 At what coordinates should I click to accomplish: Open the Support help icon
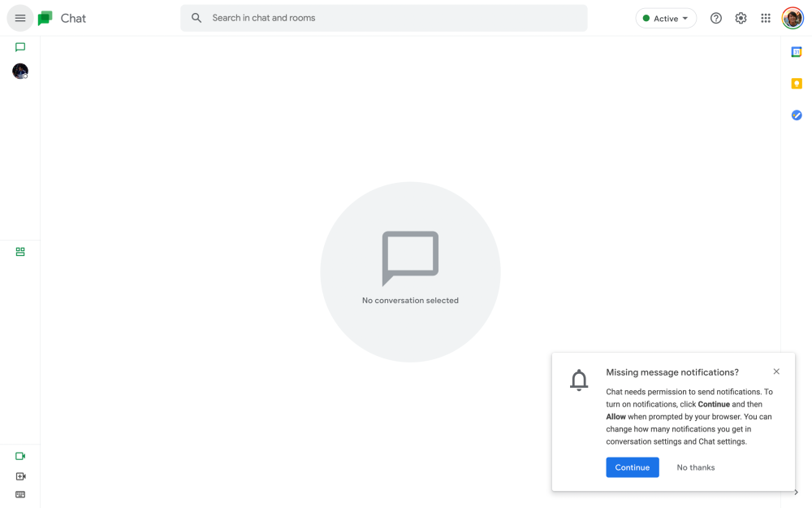[x=716, y=18]
